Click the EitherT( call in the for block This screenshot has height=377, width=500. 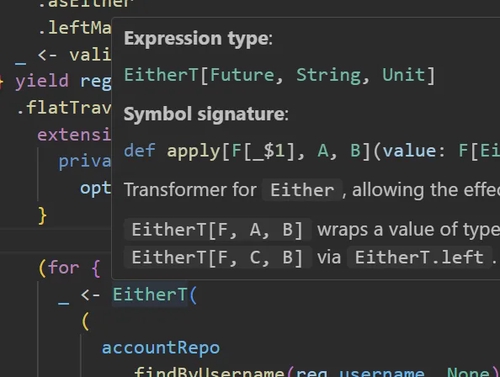coord(155,295)
